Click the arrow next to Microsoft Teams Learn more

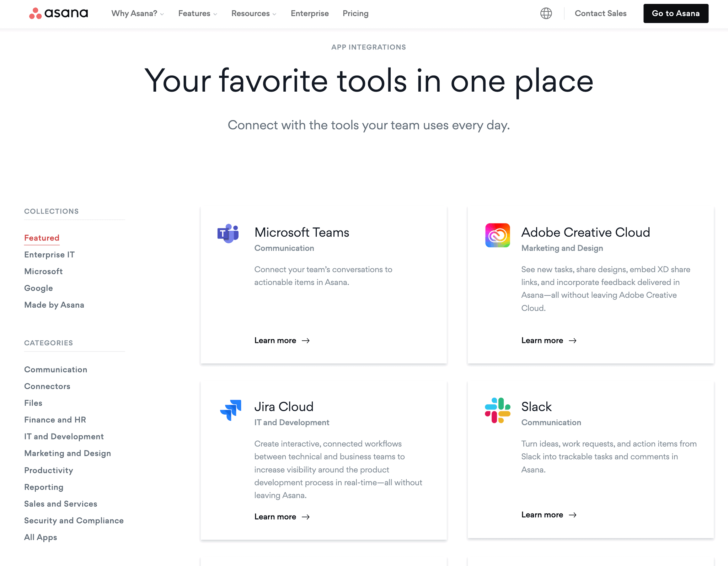point(306,341)
